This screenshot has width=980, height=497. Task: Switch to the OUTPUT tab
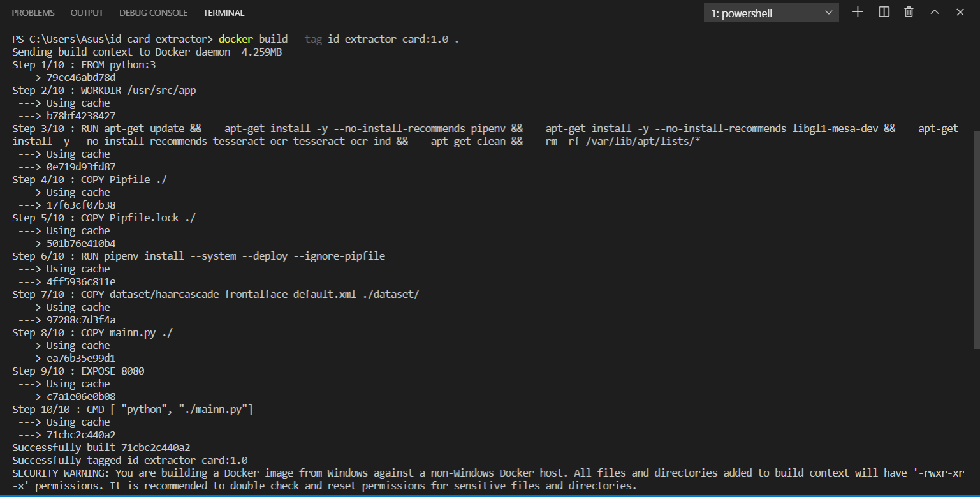coord(87,12)
